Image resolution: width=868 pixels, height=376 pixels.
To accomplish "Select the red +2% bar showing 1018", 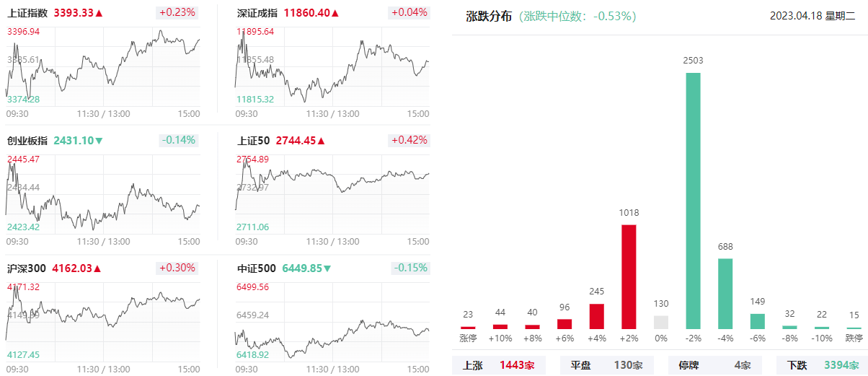I will click(629, 276).
